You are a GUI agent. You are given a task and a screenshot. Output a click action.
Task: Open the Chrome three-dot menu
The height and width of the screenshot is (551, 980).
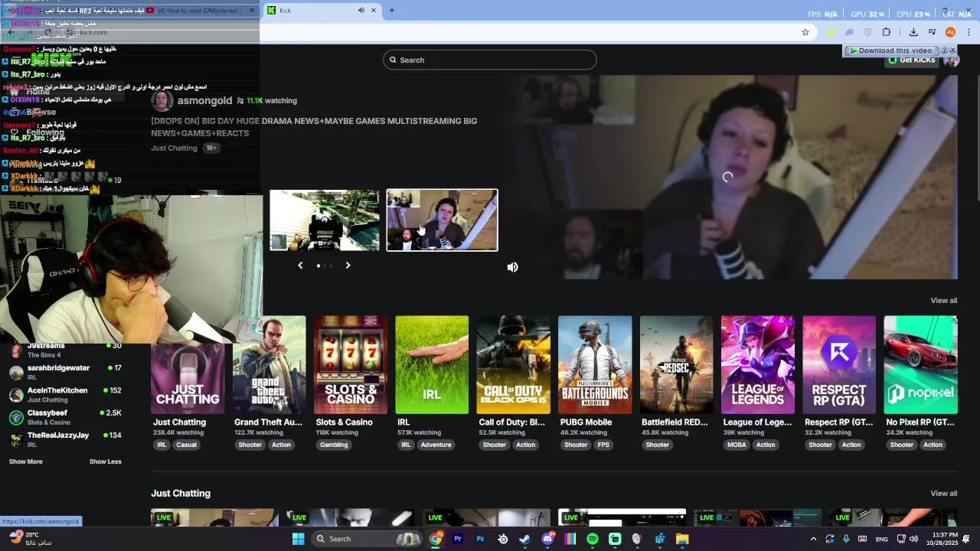point(969,32)
